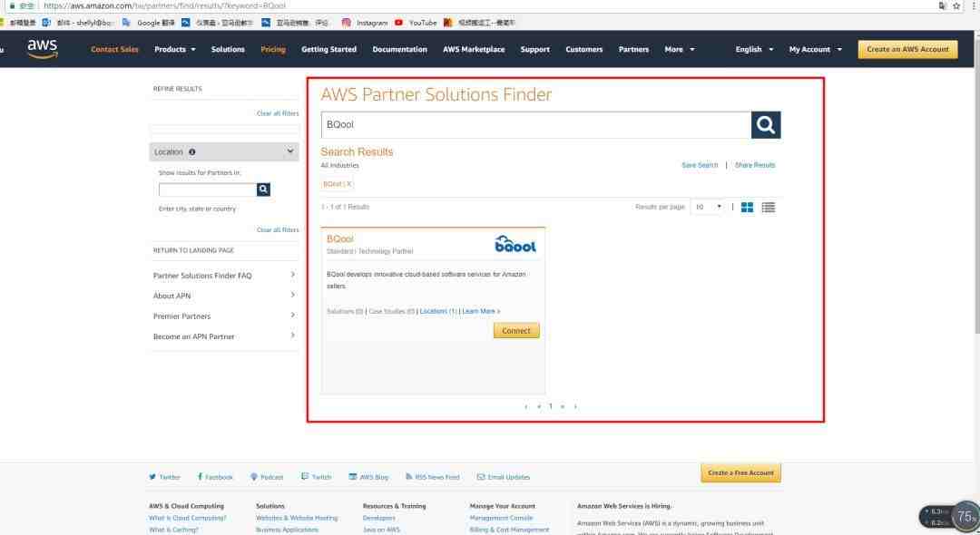Open the Solutions menu item

(228, 49)
